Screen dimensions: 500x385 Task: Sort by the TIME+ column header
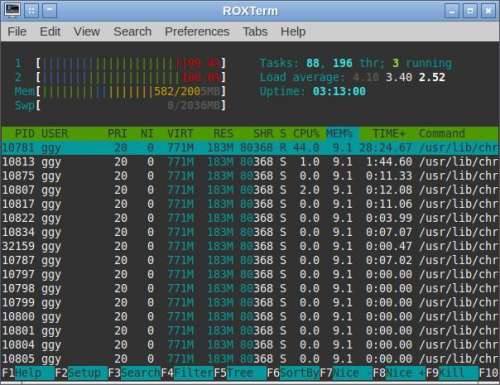point(389,134)
